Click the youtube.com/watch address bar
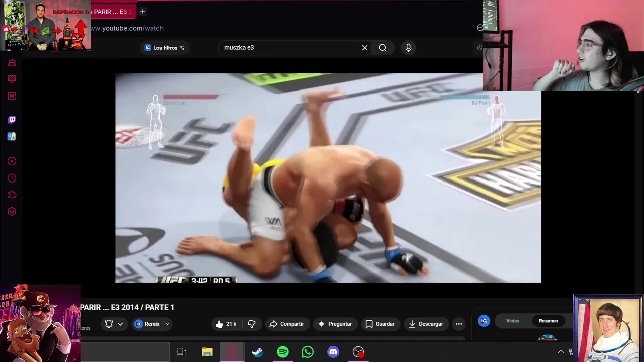Viewport: 644px width, 362px height. pyautogui.click(x=127, y=28)
